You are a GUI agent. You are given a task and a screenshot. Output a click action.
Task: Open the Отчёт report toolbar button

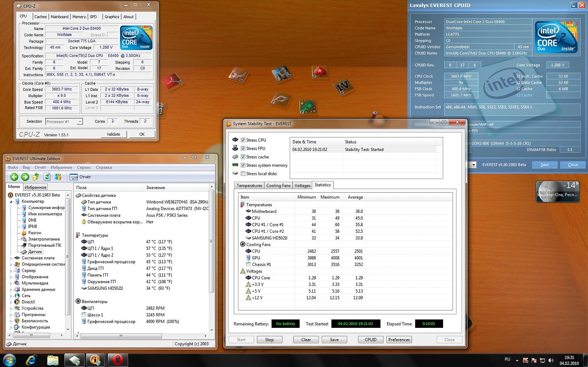[x=81, y=177]
